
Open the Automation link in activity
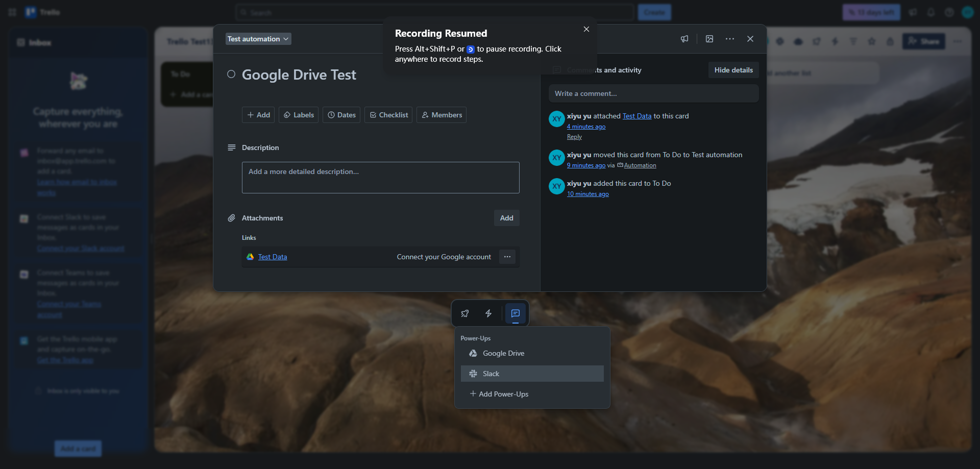coord(640,165)
